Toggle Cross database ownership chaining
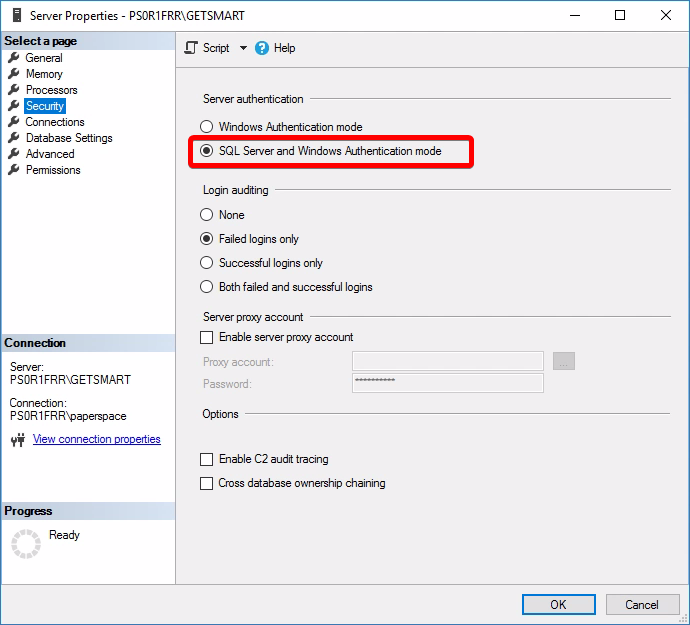This screenshot has width=690, height=625. 207,484
